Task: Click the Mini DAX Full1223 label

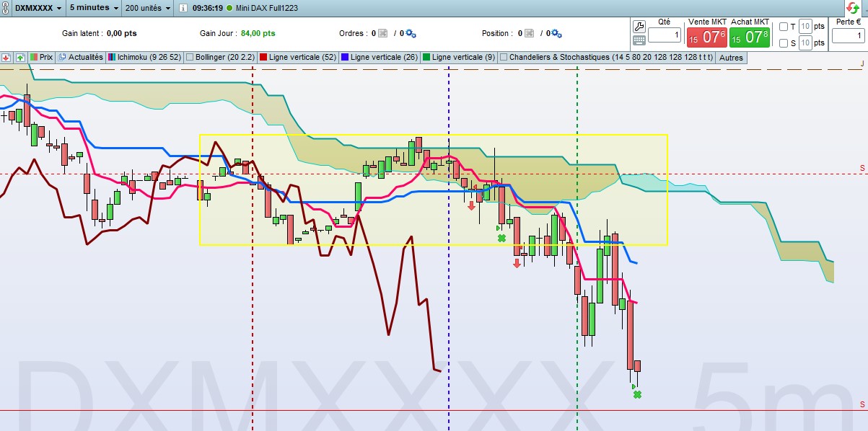Action: coord(267,9)
